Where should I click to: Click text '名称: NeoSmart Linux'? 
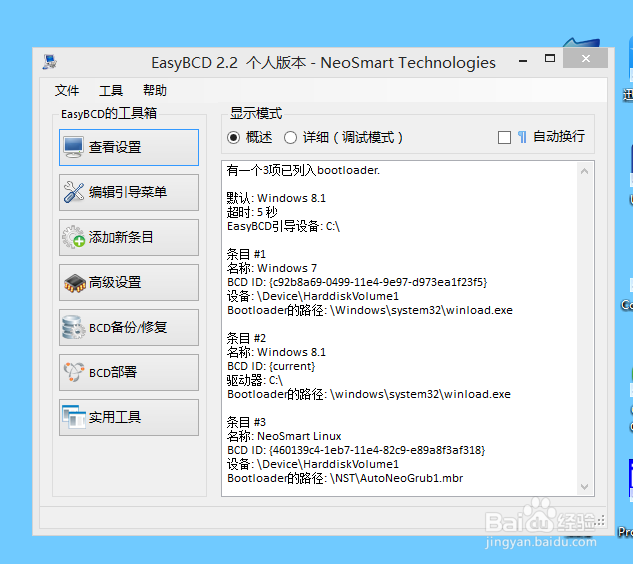coord(284,436)
